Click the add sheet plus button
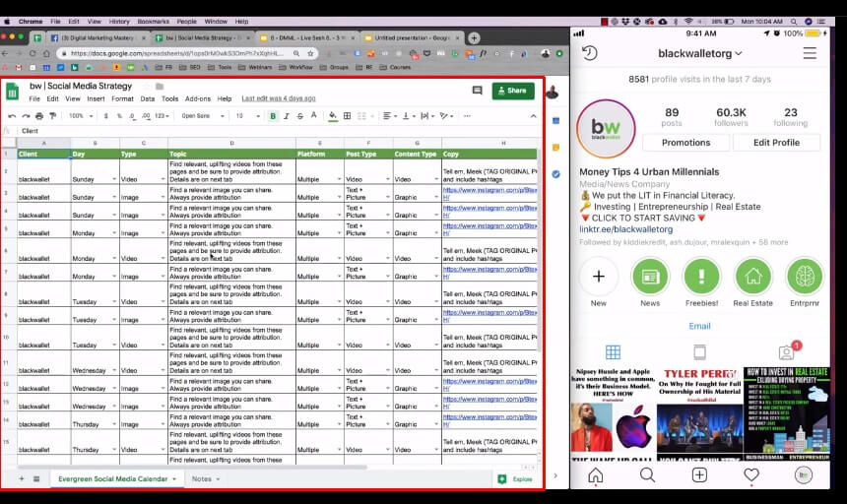This screenshot has height=504, width=847. point(22,478)
